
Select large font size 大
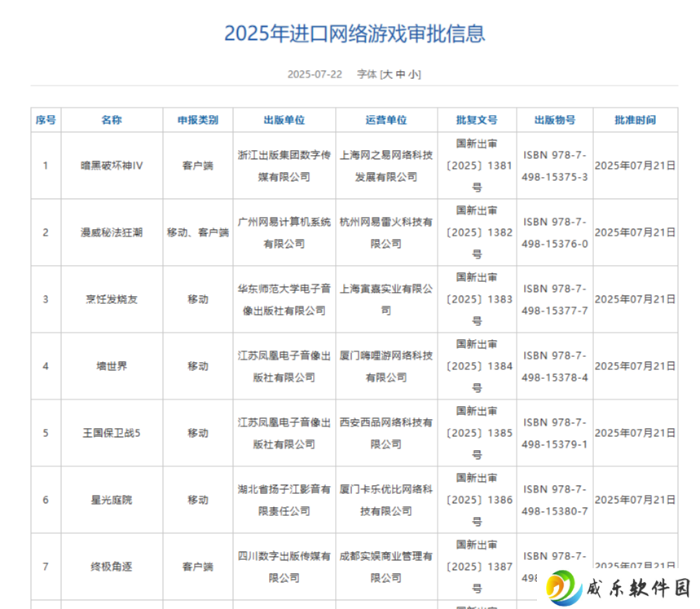coord(388,74)
